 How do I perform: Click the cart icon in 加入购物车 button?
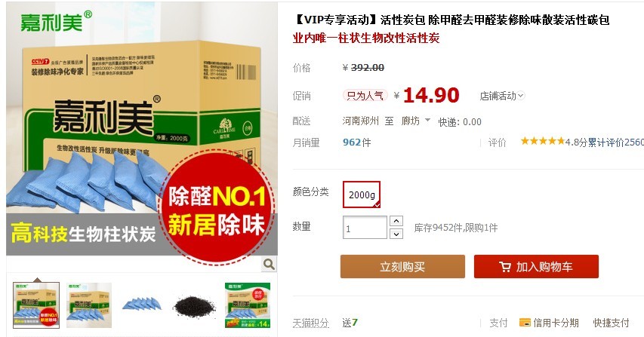tap(505, 267)
